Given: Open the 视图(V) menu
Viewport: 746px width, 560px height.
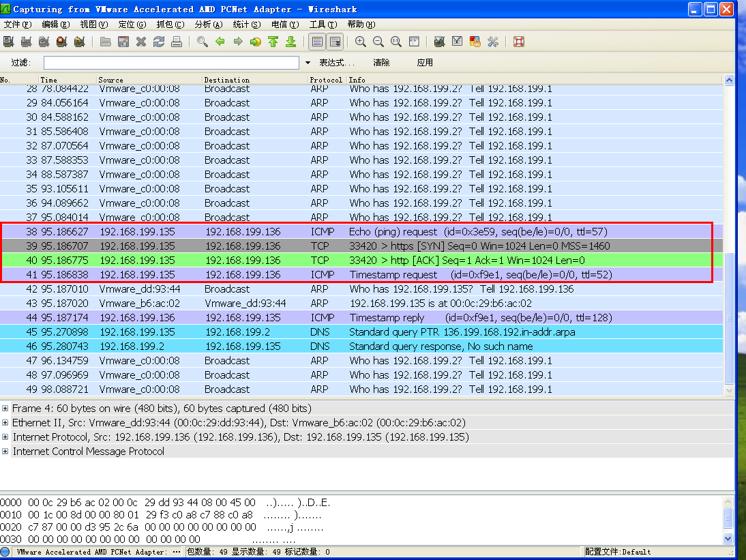Looking at the screenshot, I should tap(93, 25).
